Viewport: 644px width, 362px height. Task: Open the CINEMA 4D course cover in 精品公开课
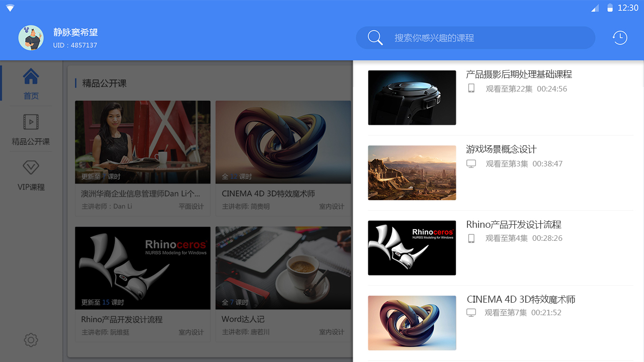(283, 142)
